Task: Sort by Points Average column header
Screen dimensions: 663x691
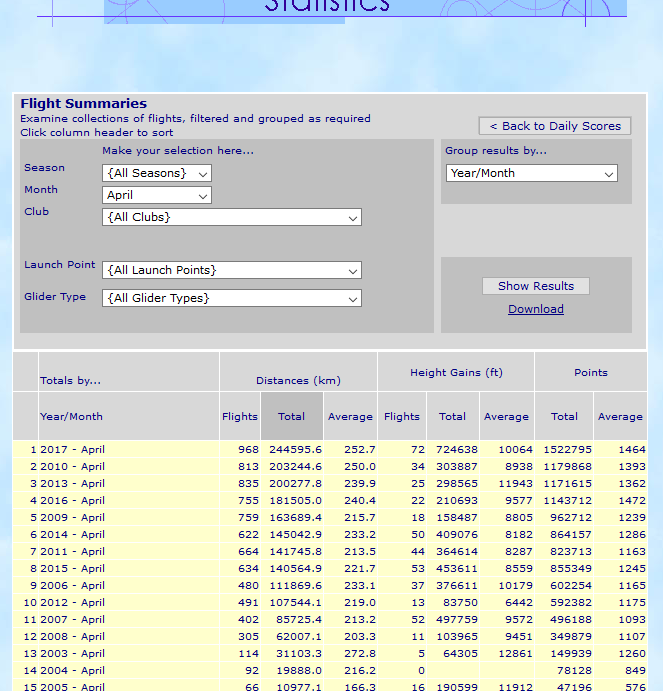Action: 620,417
